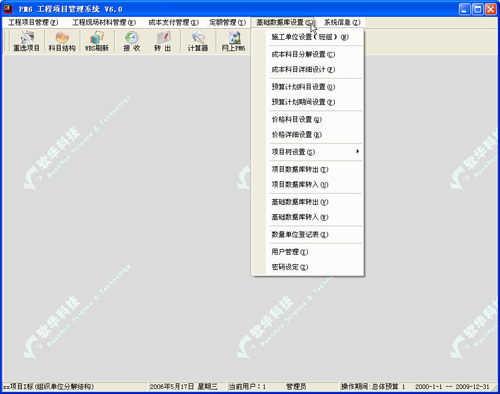Click the 转出 export toolbar icon
The height and width of the screenshot is (394, 500).
[x=163, y=41]
